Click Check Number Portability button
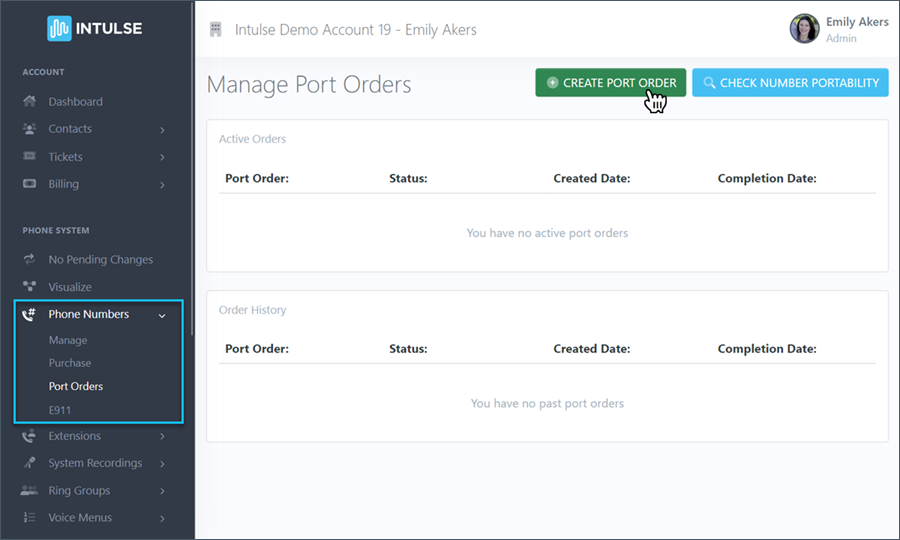The height and width of the screenshot is (540, 900). click(790, 83)
